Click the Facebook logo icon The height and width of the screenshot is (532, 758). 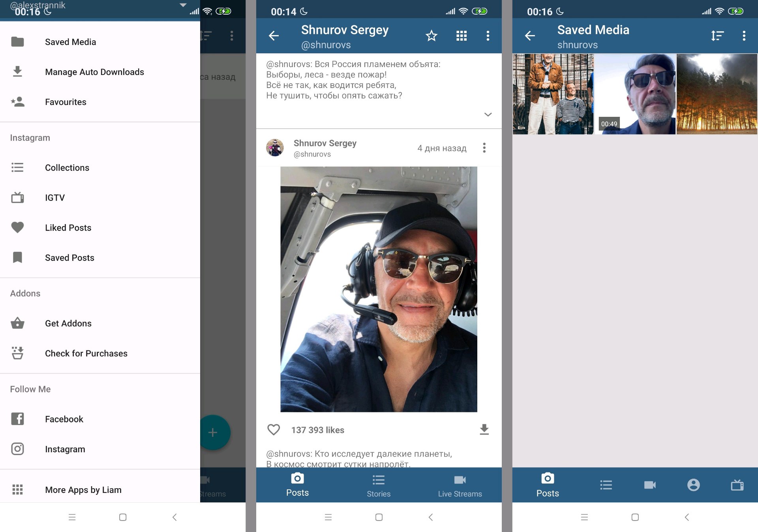pos(17,419)
